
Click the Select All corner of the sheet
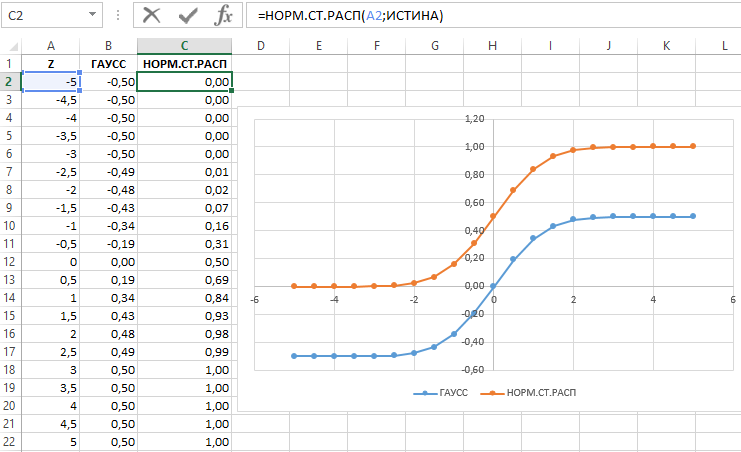pyautogui.click(x=10, y=46)
